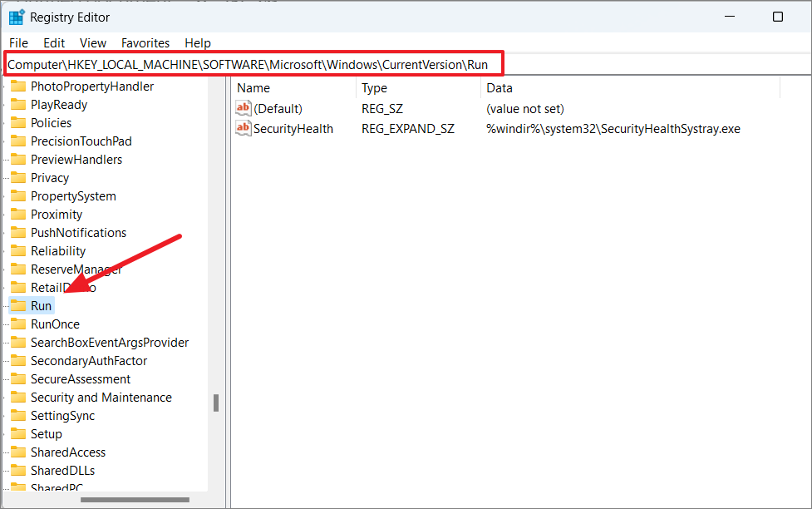The height and width of the screenshot is (509, 812).
Task: Click the REG_SZ type cell
Action: [x=382, y=108]
